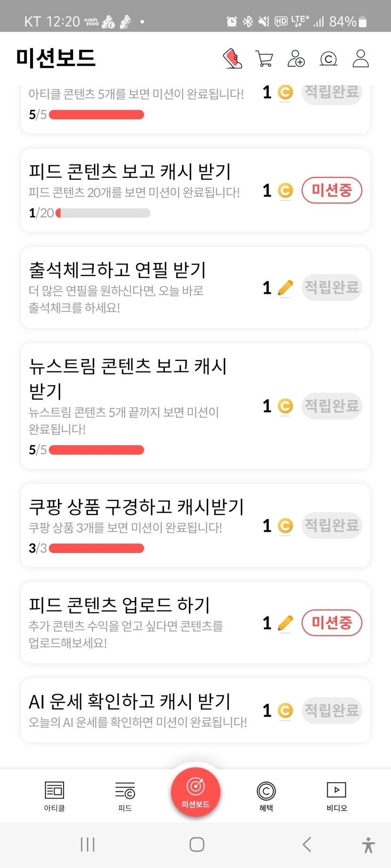Tap 미션중 button for feed content viewing
The image size is (391, 868).
pos(332,191)
